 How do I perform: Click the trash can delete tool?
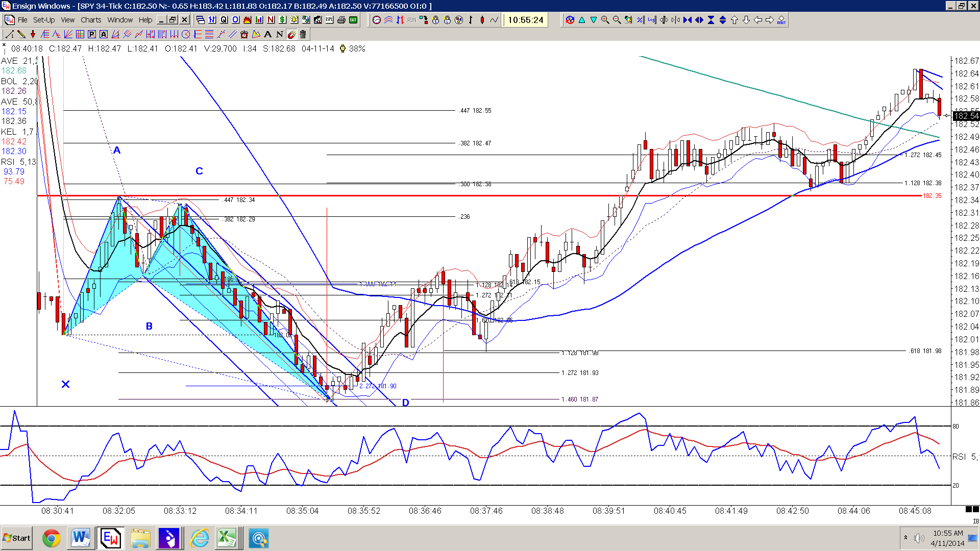[303, 34]
